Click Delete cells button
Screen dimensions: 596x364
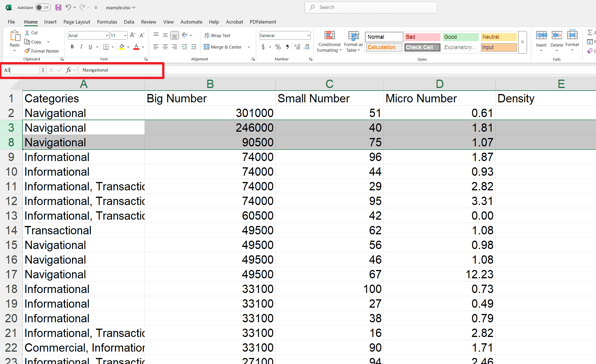coord(557,41)
